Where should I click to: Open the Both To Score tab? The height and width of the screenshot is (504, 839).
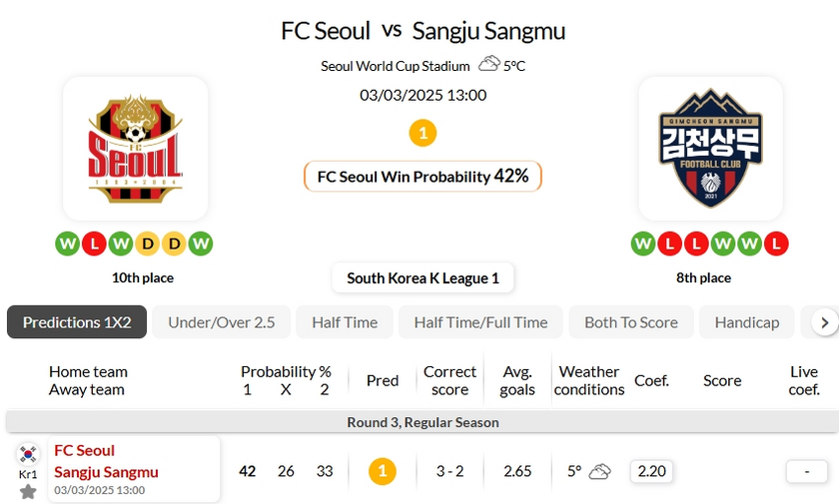pos(631,322)
